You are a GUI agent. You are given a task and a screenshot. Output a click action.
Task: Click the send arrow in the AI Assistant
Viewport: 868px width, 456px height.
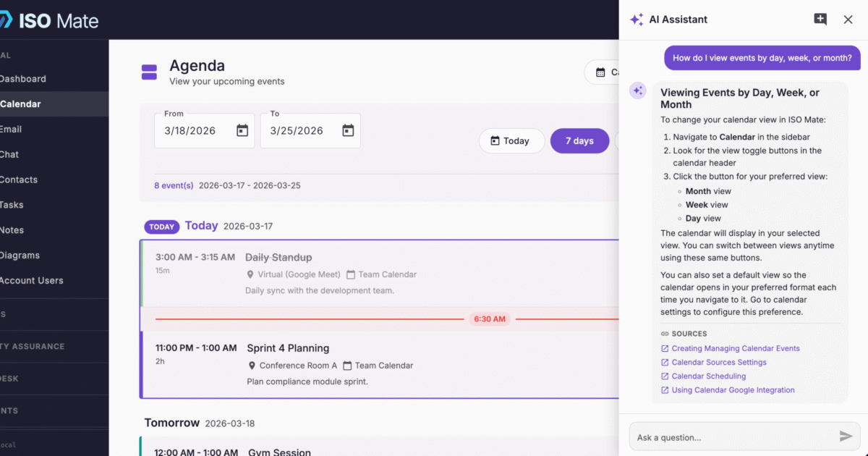click(846, 436)
